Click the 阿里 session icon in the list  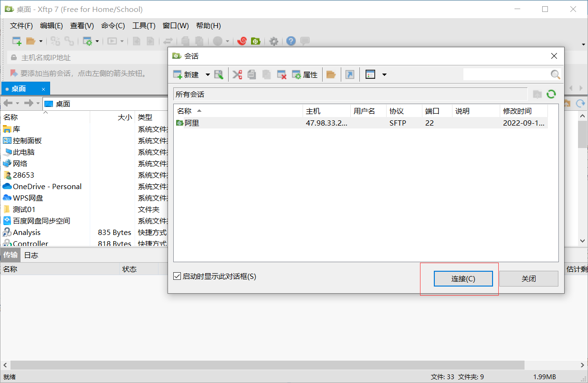click(180, 123)
